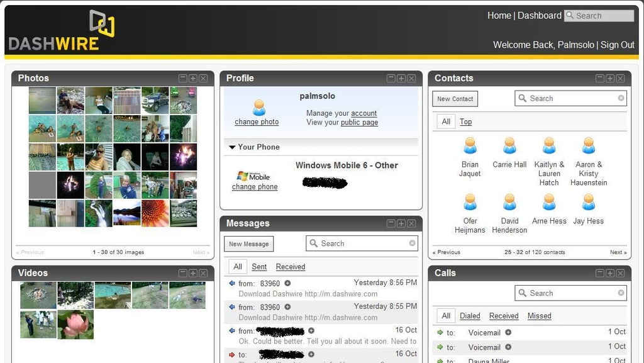This screenshot has height=363, width=644.
Task: Open the pink lotus flower video
Action: [75, 325]
